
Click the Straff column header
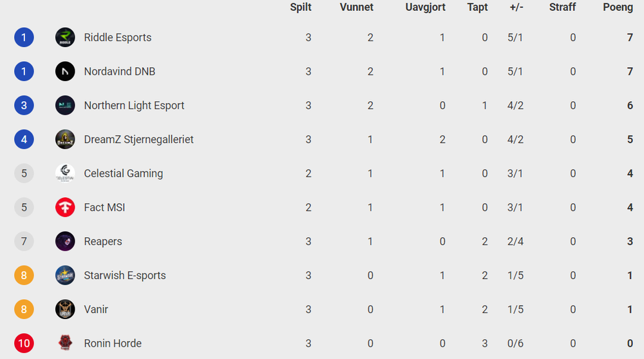pyautogui.click(x=562, y=7)
